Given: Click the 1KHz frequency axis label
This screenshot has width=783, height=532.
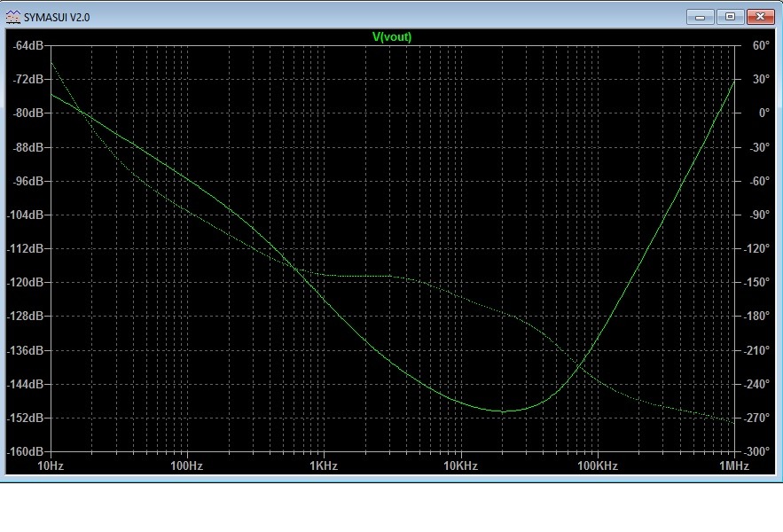Looking at the screenshot, I should [x=324, y=466].
